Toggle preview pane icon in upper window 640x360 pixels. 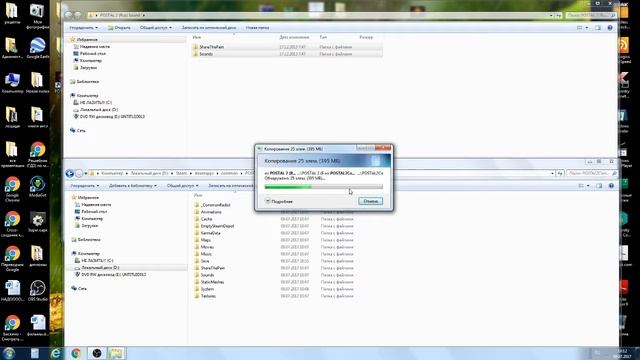598,28
